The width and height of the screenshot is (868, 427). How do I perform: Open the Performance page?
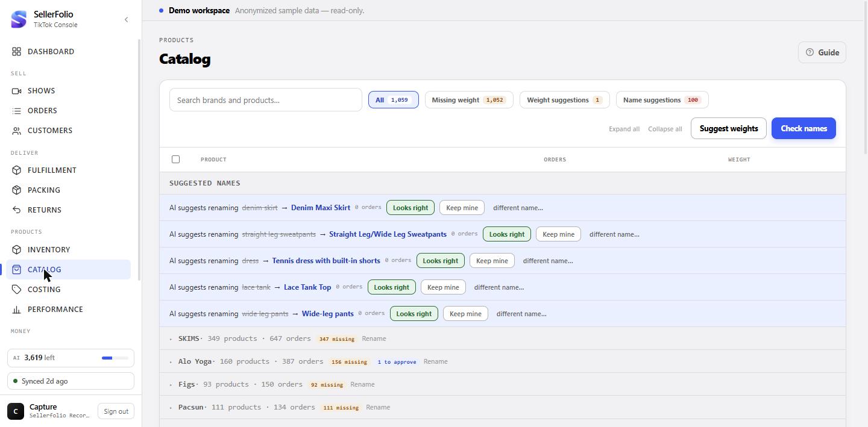tap(68, 310)
